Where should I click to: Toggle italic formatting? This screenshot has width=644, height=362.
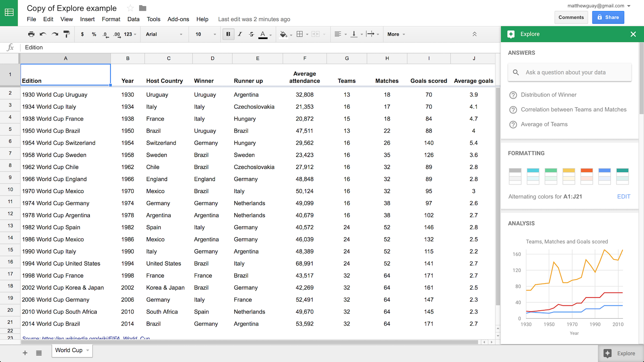(x=240, y=34)
